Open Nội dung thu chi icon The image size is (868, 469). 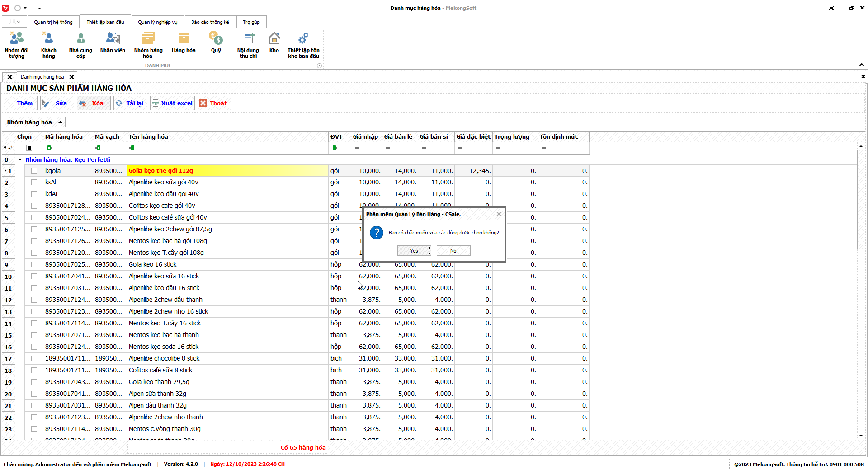248,45
